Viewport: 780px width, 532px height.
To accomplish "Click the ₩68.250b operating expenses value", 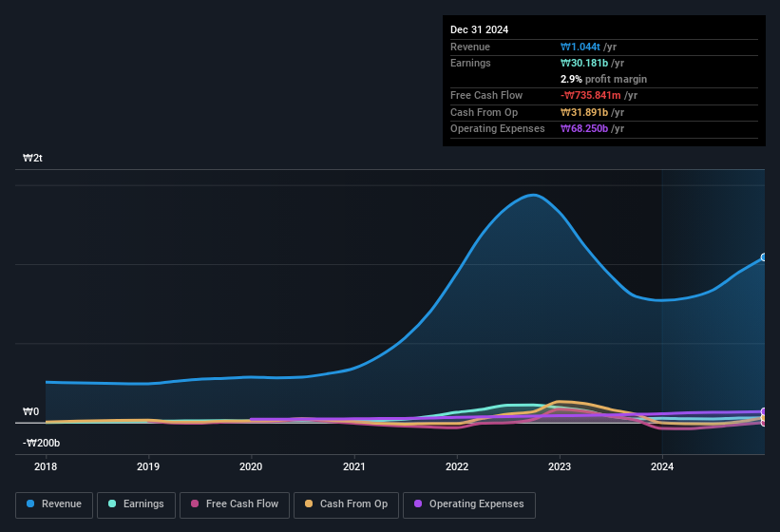I will click(584, 129).
